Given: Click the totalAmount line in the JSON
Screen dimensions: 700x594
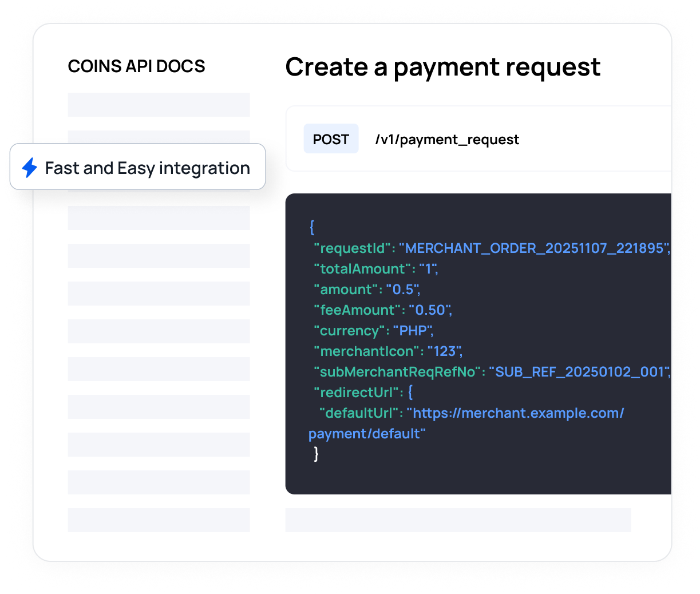Looking at the screenshot, I should pos(375,269).
